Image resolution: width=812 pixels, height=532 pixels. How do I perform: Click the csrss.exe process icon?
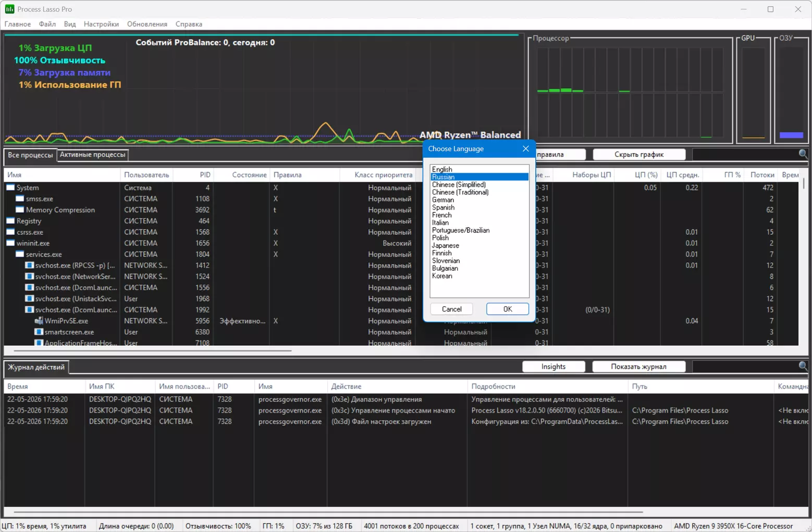[x=10, y=232]
